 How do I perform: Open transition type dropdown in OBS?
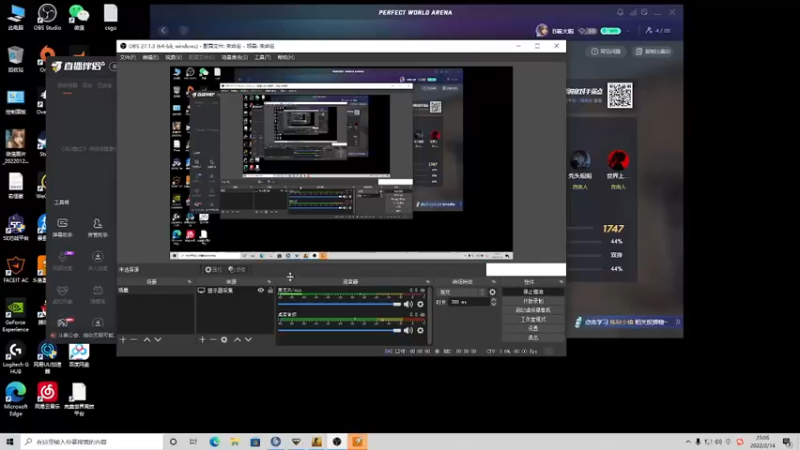461,292
